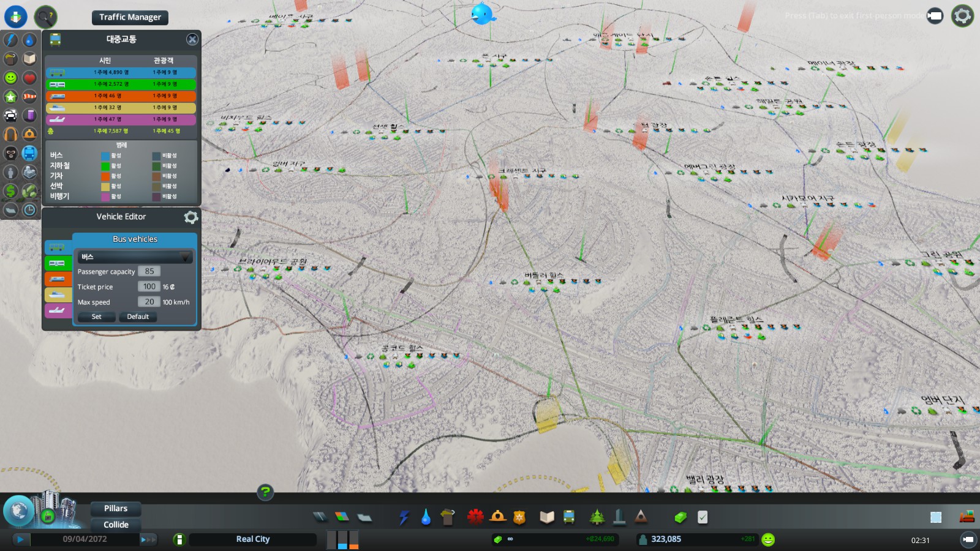Switch to the airplane vehicles tab
Image resolution: width=980 pixels, height=551 pixels.
pos(58,310)
